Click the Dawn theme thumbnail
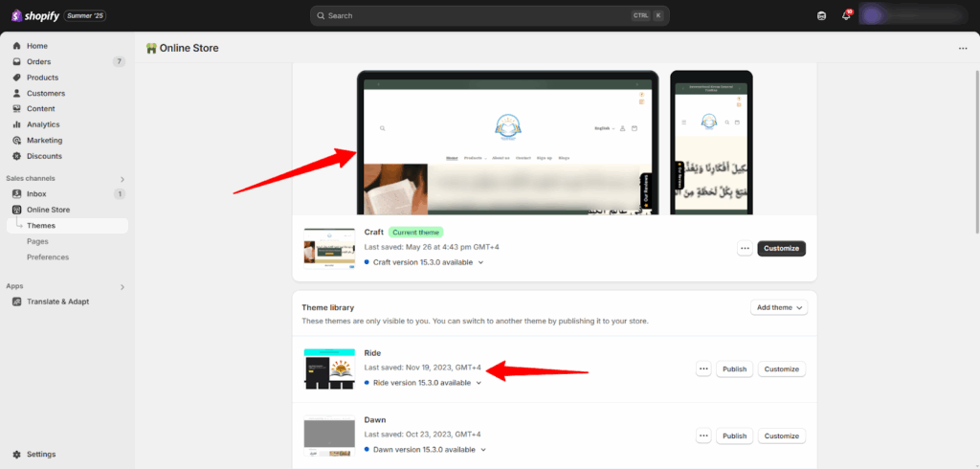The image size is (980, 469). pyautogui.click(x=329, y=435)
